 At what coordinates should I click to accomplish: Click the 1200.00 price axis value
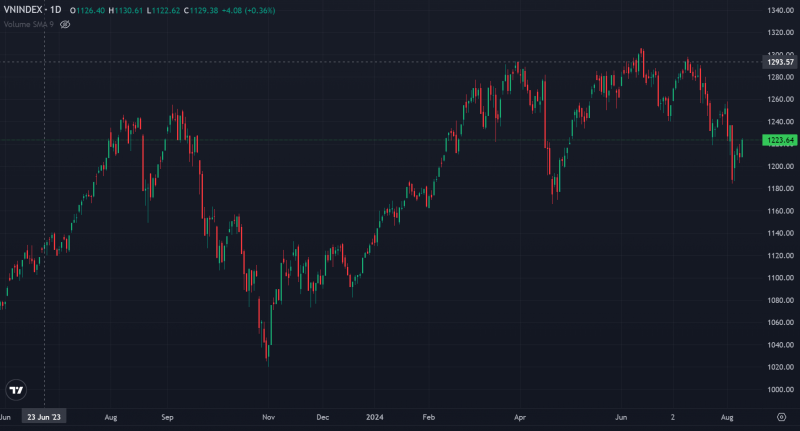tap(781, 166)
